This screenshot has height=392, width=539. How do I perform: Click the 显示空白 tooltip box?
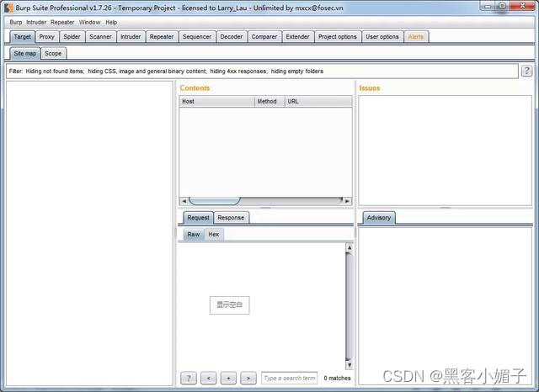pos(230,305)
